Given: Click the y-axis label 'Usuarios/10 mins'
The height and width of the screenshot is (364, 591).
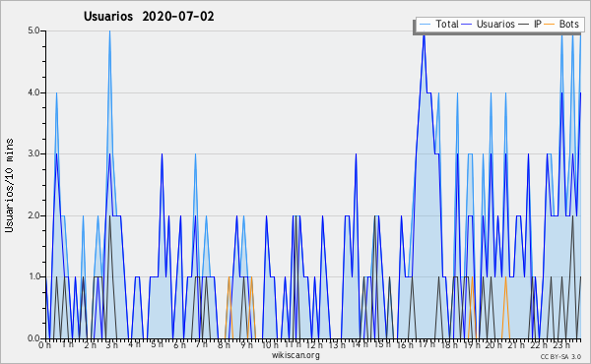Looking at the screenshot, I should [x=9, y=186].
